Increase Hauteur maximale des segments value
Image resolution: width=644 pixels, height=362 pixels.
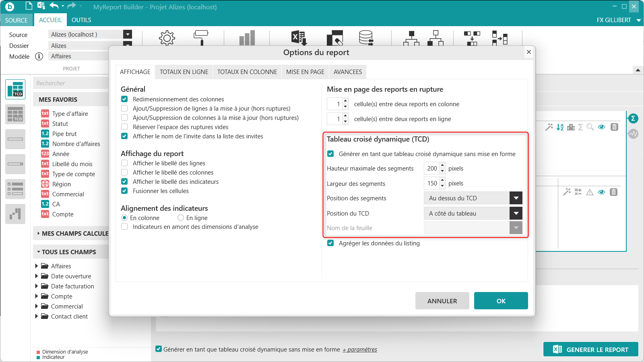pyautogui.click(x=442, y=165)
